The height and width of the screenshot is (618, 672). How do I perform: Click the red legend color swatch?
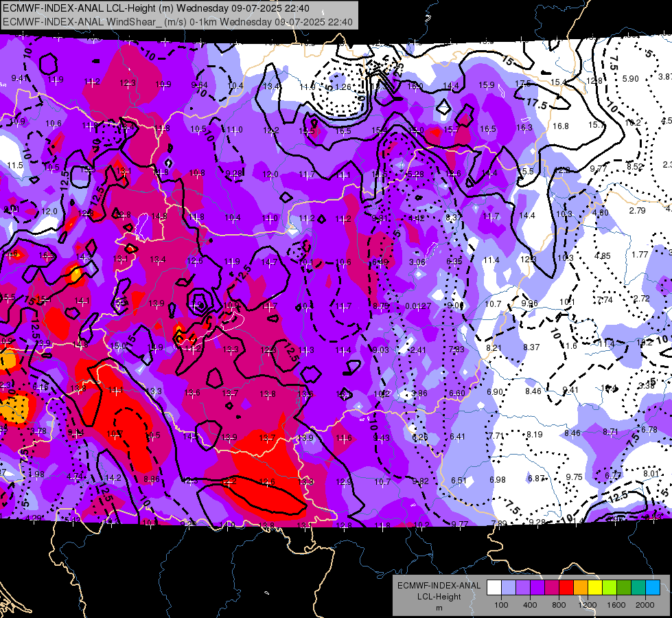tap(566, 588)
